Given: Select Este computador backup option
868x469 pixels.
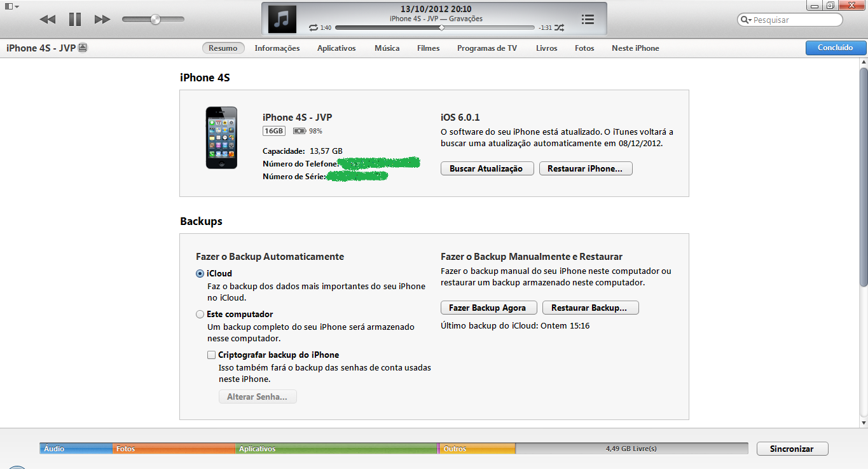Looking at the screenshot, I should [x=200, y=315].
